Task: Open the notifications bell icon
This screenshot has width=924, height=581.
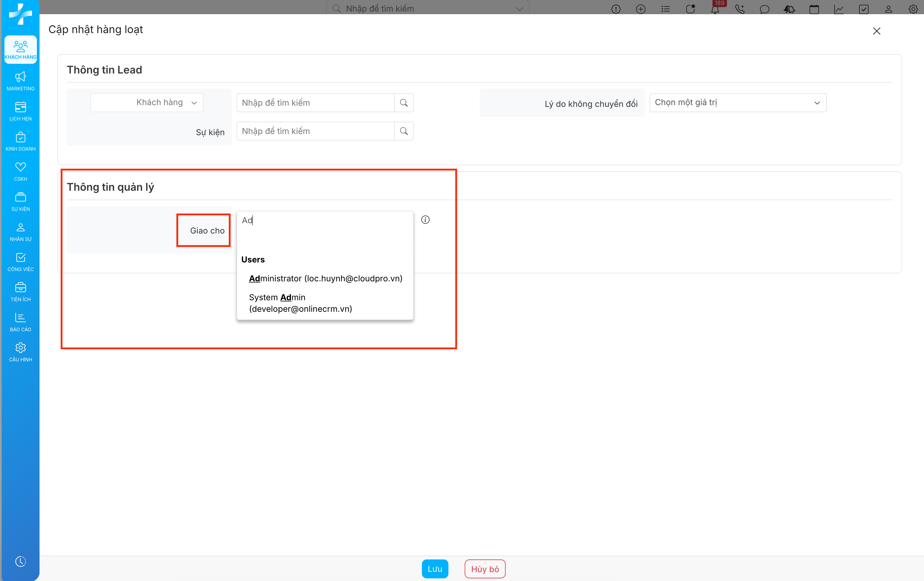Action: tap(715, 9)
